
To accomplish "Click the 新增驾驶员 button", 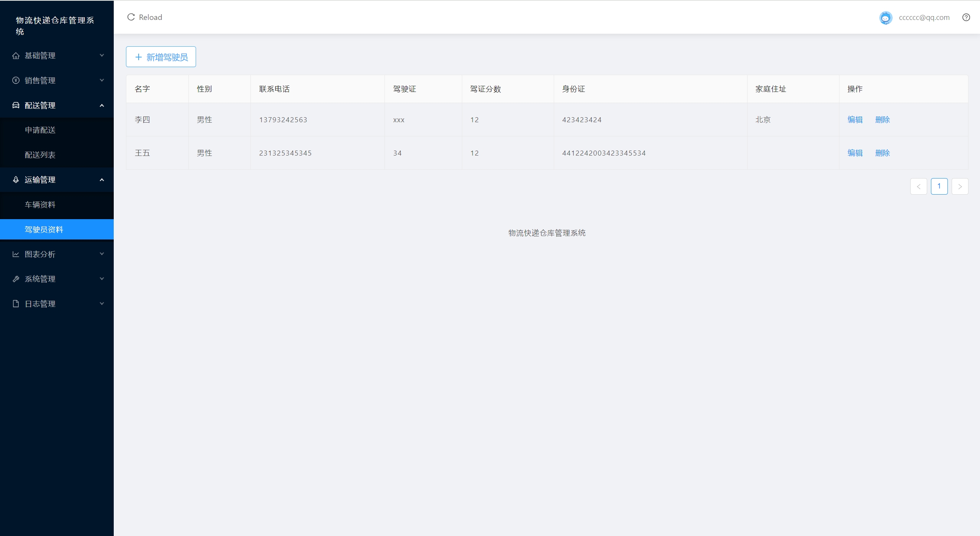I will [161, 57].
